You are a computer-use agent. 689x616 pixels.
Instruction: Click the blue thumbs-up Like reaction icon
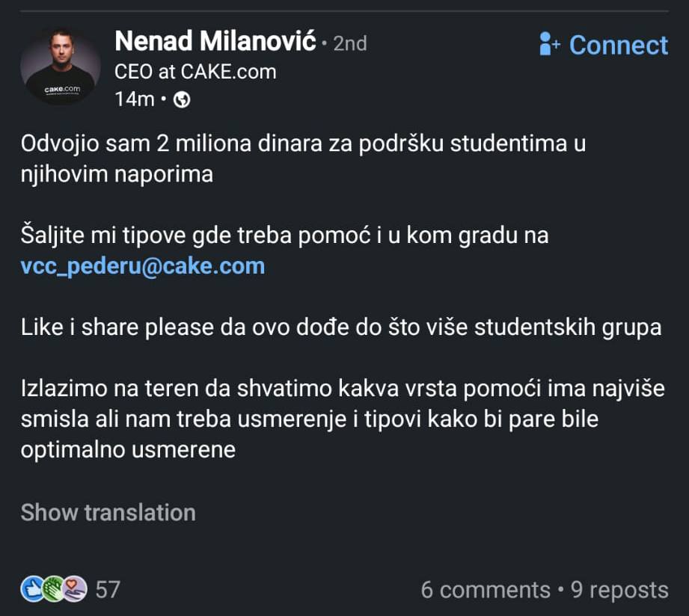coord(32,589)
